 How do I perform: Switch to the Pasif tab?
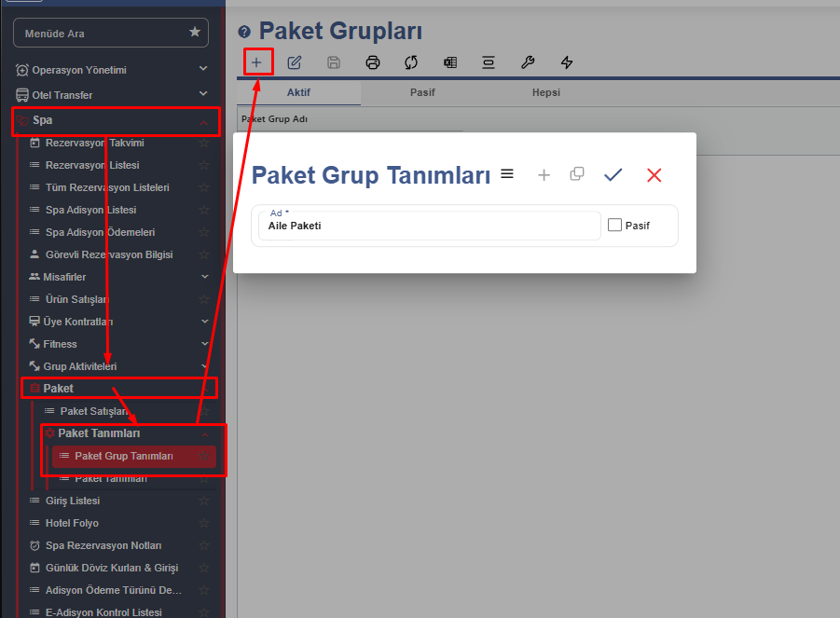pos(422,92)
